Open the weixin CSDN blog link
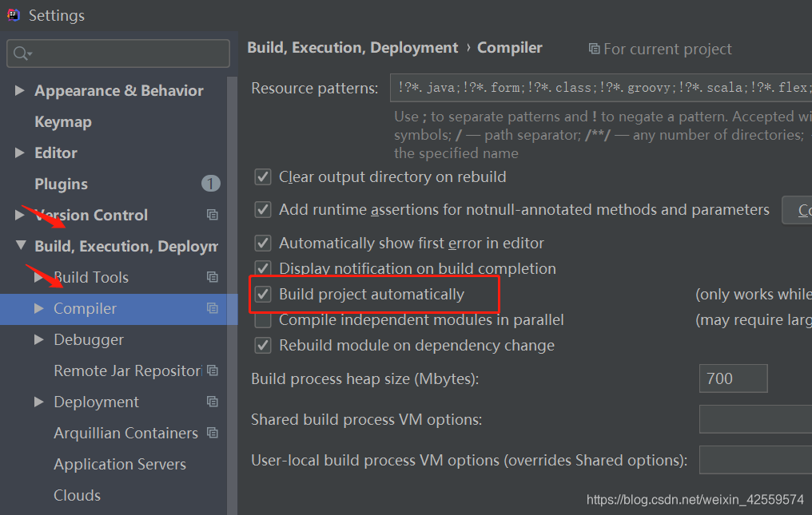 point(695,499)
